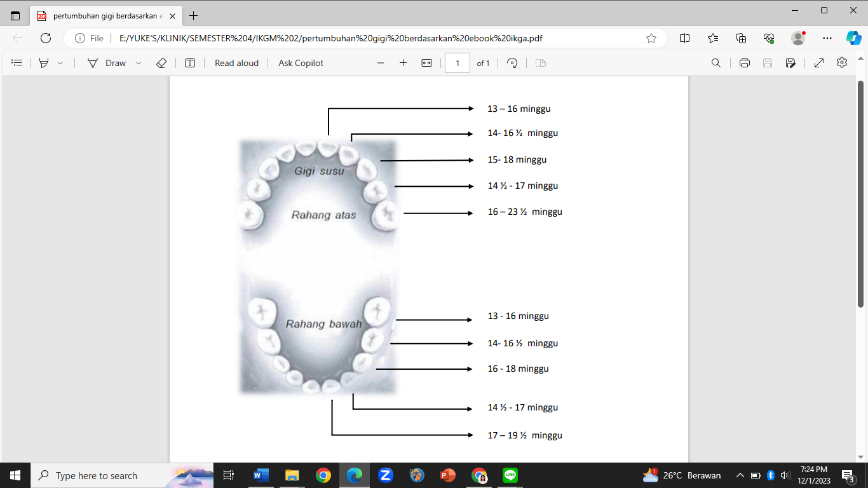
Task: Expand the Draw options dropdown arrow
Action: tap(139, 63)
